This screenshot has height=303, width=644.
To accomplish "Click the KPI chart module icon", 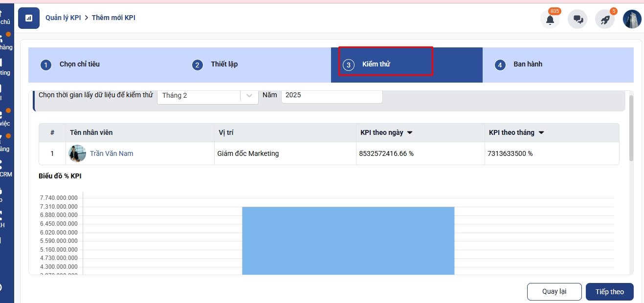I will pyautogui.click(x=29, y=18).
